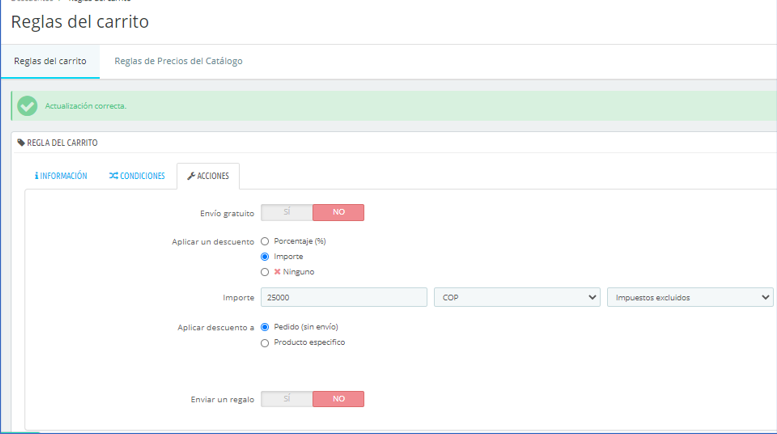Click the shuffle icon on Condiciones tab
Screen dimensions: 777x434
113,176
